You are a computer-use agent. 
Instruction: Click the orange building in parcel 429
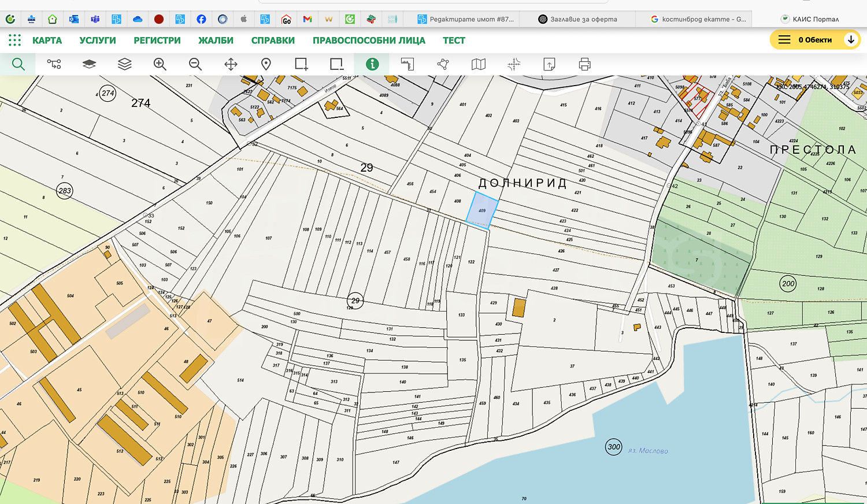(519, 307)
